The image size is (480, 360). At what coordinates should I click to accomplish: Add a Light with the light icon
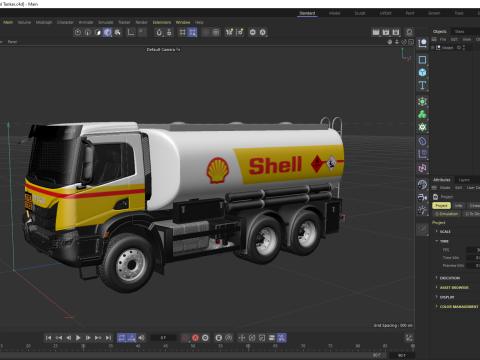pos(422,210)
